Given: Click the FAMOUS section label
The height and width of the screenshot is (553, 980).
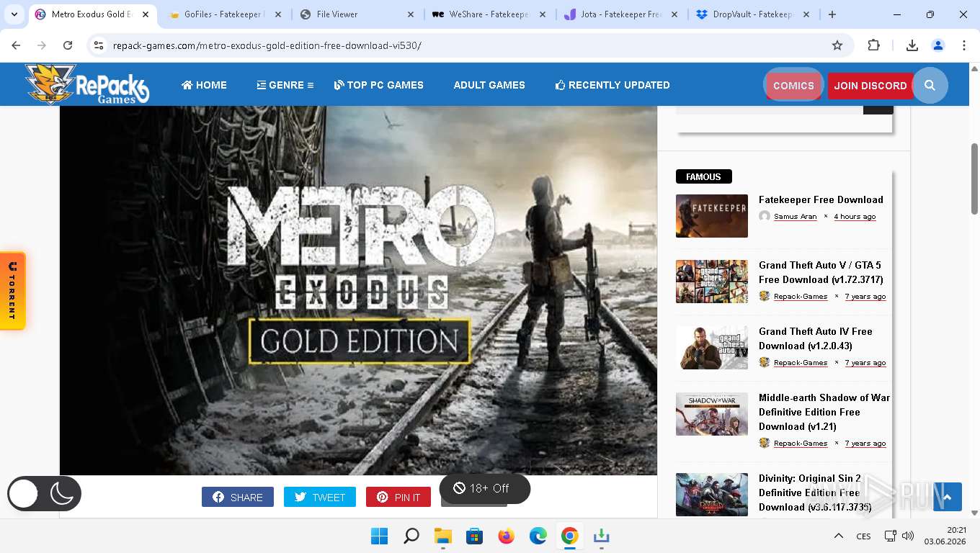Looking at the screenshot, I should pos(703,176).
